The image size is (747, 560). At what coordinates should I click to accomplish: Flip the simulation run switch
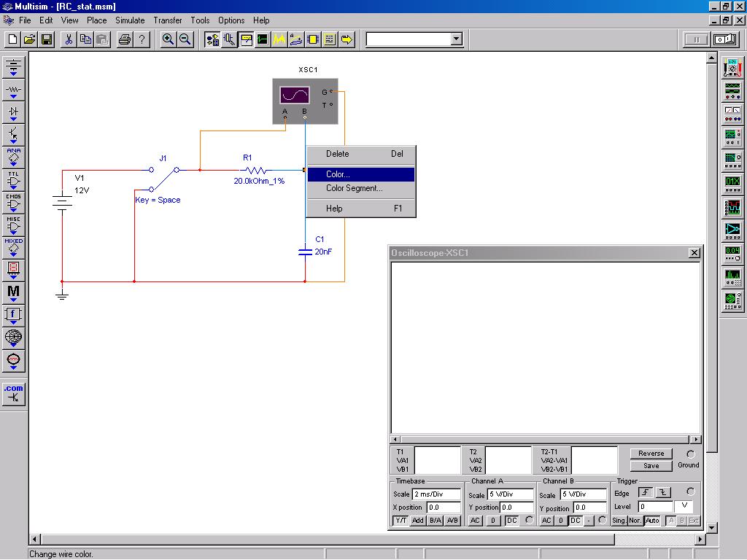(726, 39)
